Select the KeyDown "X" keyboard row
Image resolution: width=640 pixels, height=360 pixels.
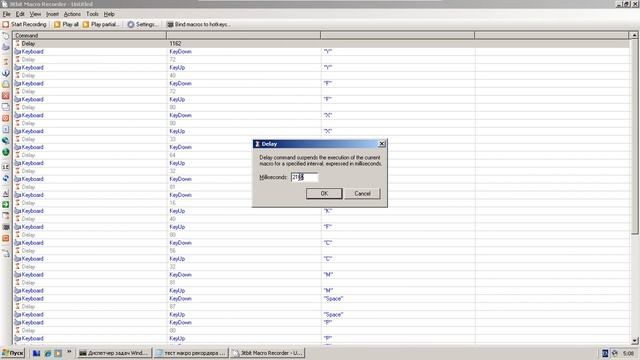(321, 115)
